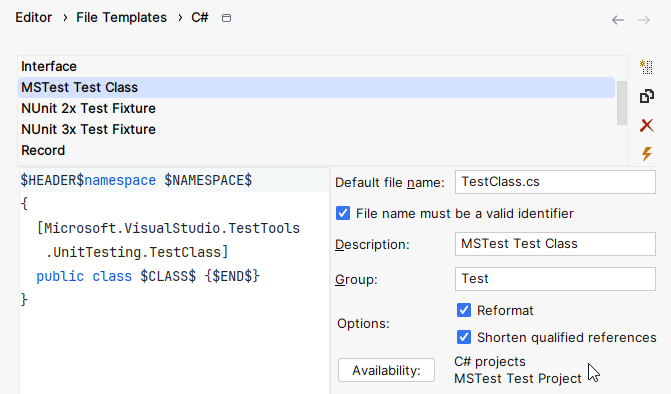
Task: Toggle the Reformat option
Action: tap(464, 310)
